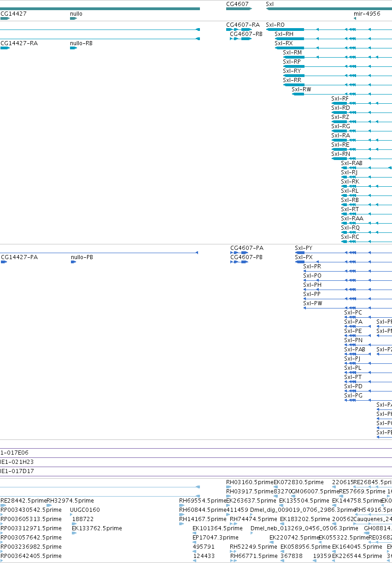
Task: Select the Sxl-RB transcript
Action: point(350,200)
